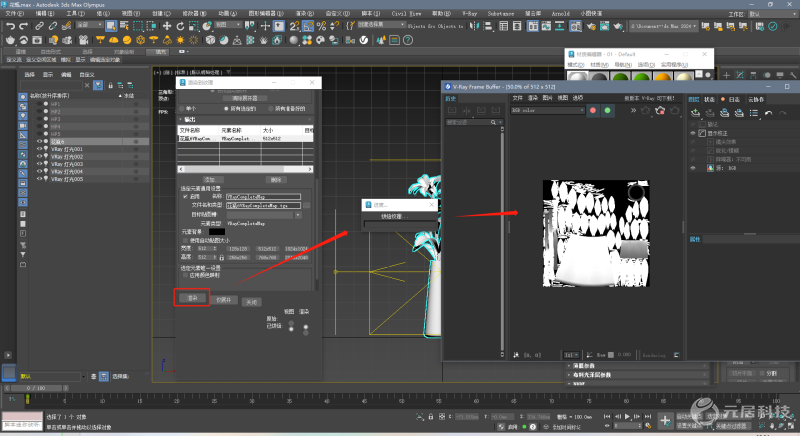Choose the Select and Uniform Scale tool
Screen dimensions: 800x436
[193, 25]
